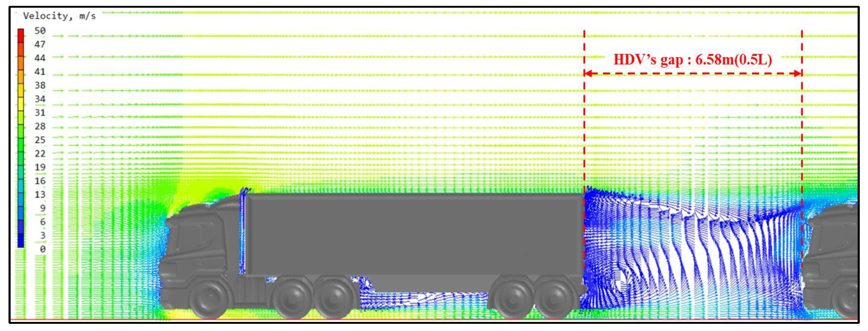
Task: Click the dark blue swatch at legend bottom
Action: [21, 241]
